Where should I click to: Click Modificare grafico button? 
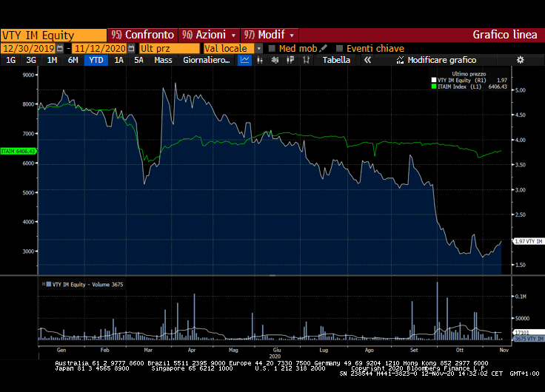pos(442,60)
